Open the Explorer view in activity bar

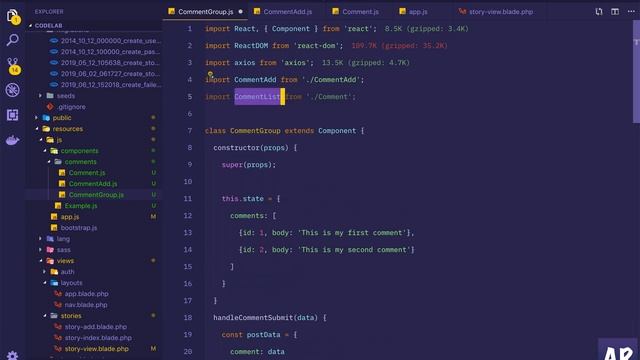[x=12, y=16]
